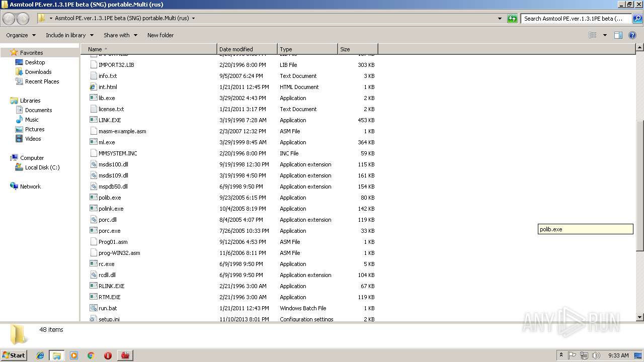Change view with the views icon
Image resolution: width=644 pixels, height=362 pixels.
(x=593, y=35)
